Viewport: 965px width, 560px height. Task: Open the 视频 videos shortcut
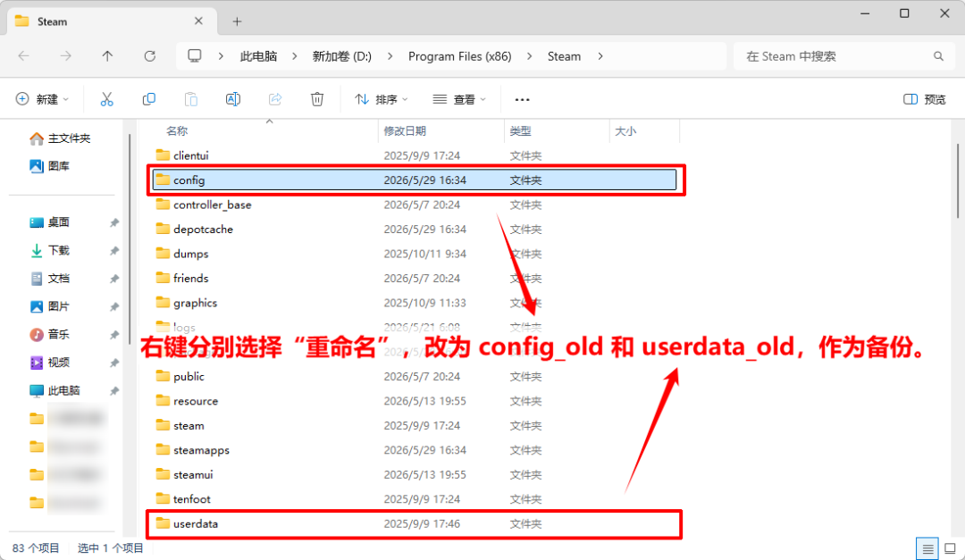pyautogui.click(x=50, y=363)
